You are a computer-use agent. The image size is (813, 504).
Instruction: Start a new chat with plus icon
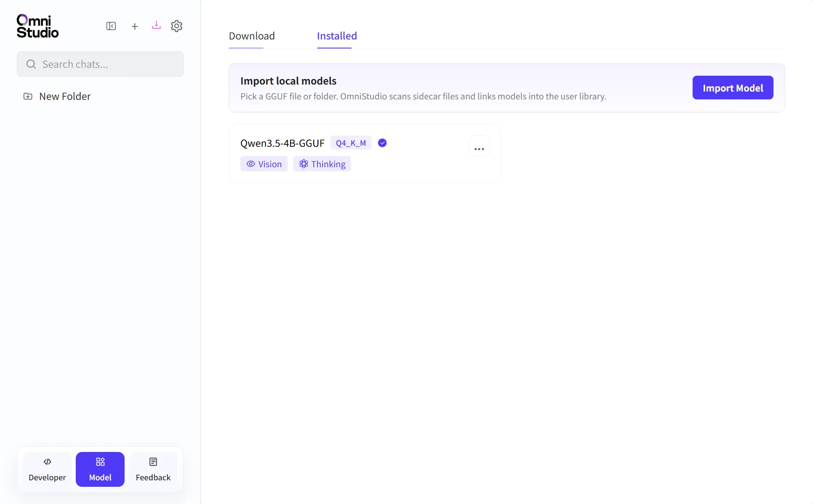tap(135, 26)
